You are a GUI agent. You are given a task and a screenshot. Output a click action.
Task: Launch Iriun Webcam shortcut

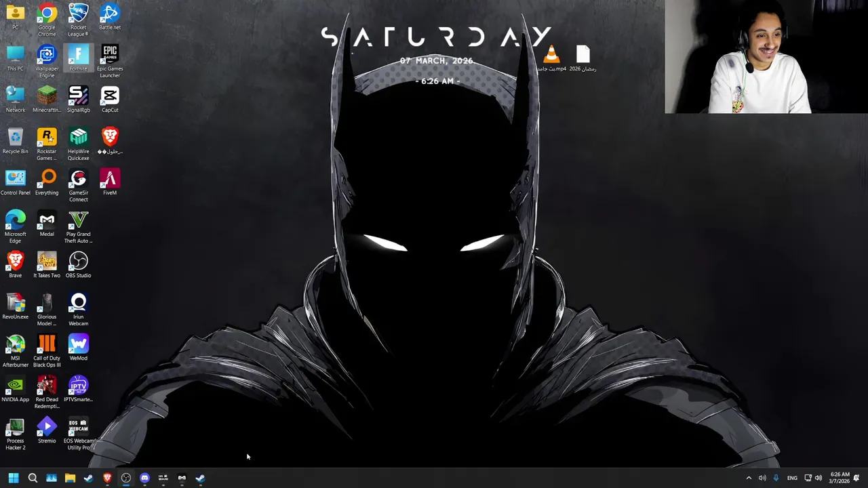pos(78,310)
